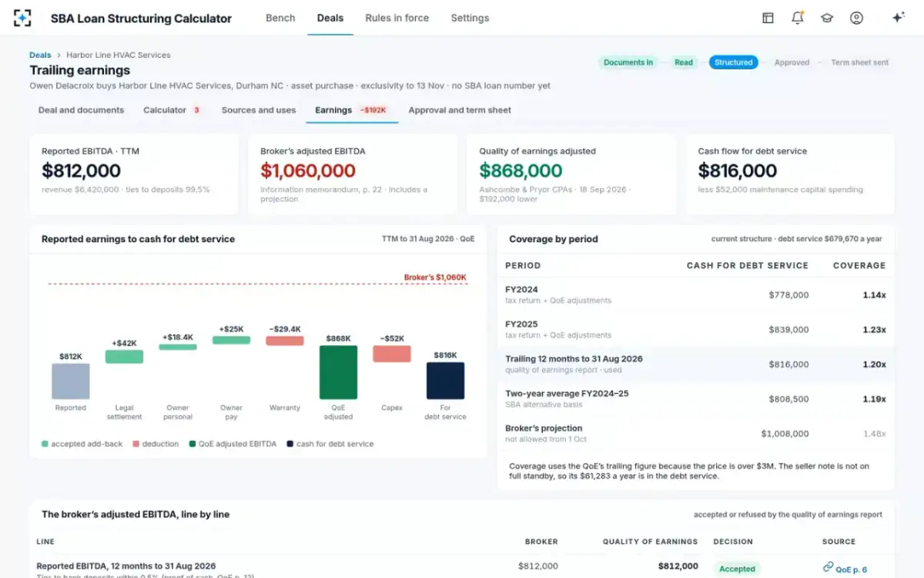The height and width of the screenshot is (578, 924).
Task: Switch to Deal and documents tab
Action: click(81, 110)
